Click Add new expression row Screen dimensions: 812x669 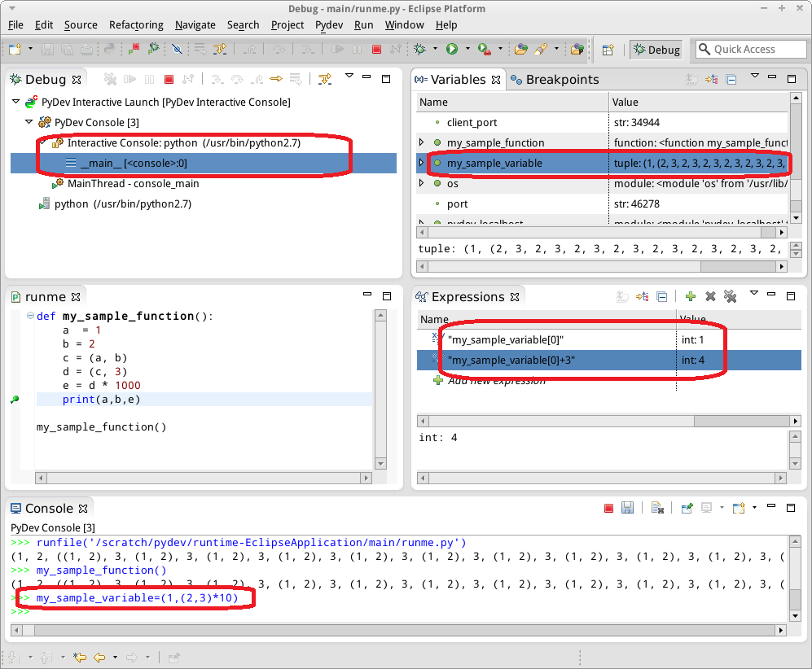(496, 381)
